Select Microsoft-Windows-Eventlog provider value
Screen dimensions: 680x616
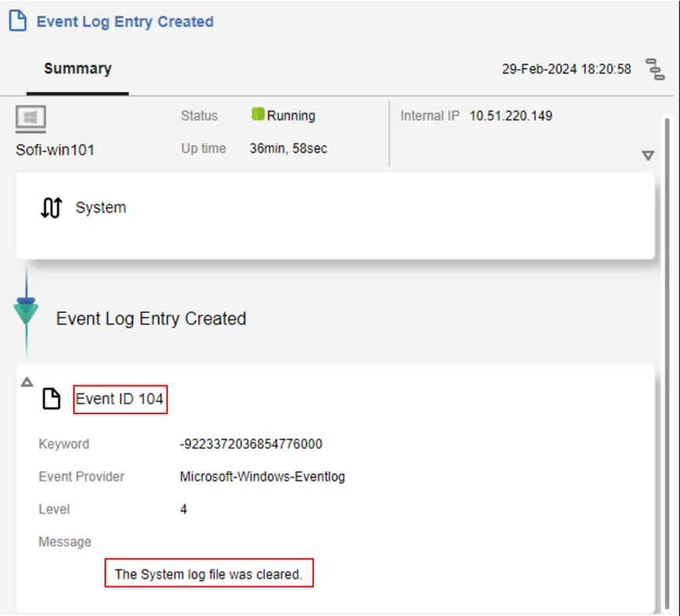[262, 476]
